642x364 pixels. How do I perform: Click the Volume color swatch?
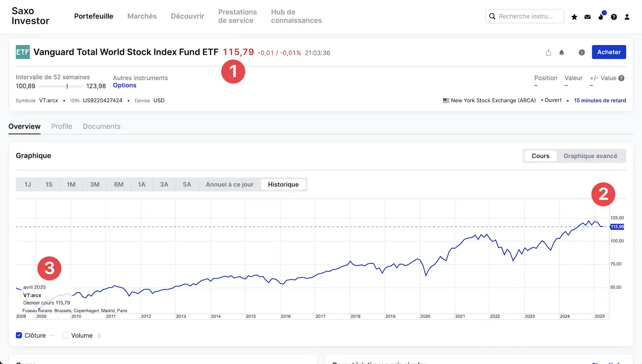coord(99,335)
